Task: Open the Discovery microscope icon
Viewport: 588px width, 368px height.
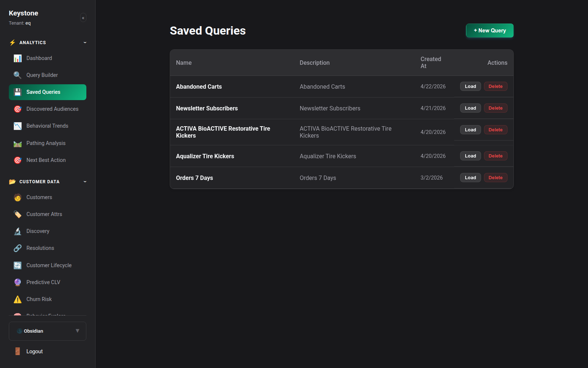Action: click(18, 231)
